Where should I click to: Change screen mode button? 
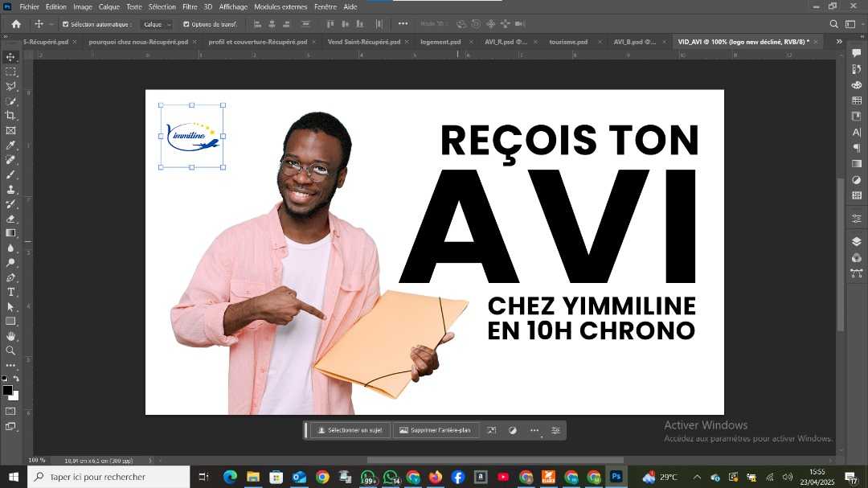coord(10,427)
